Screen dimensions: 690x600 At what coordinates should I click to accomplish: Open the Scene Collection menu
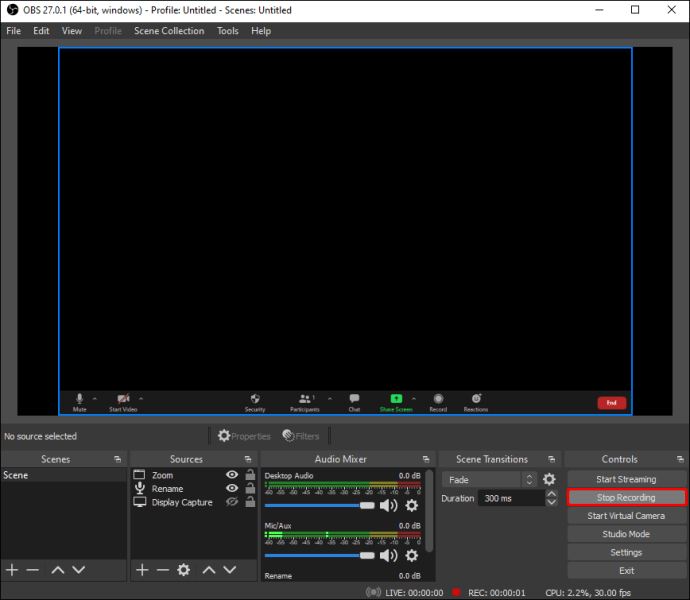[169, 31]
